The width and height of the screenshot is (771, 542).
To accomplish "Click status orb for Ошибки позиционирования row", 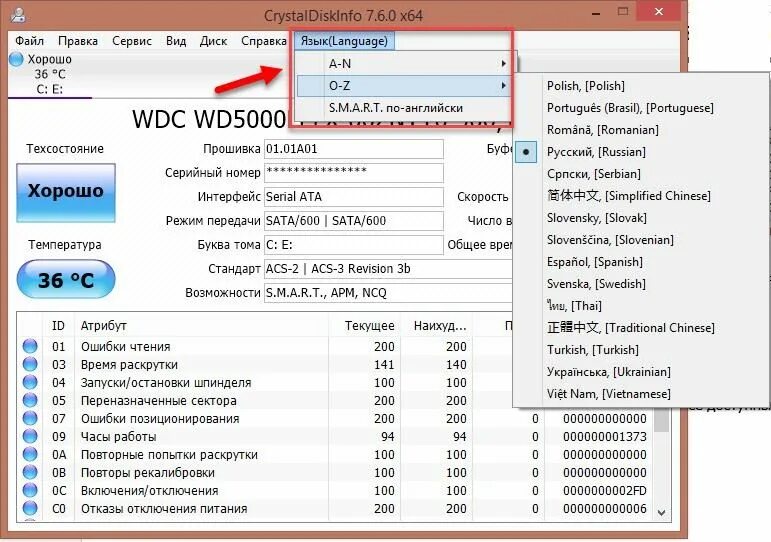I will (30, 419).
